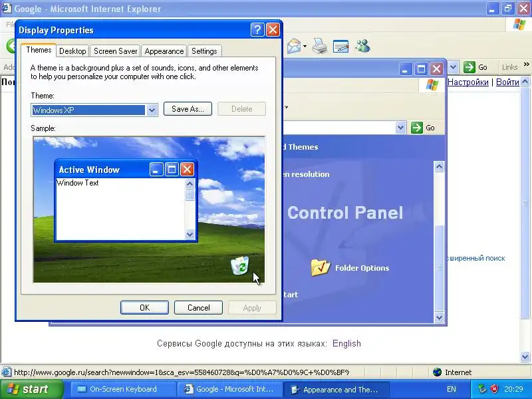Click the IE page scrollbar down arrow

[525, 356]
